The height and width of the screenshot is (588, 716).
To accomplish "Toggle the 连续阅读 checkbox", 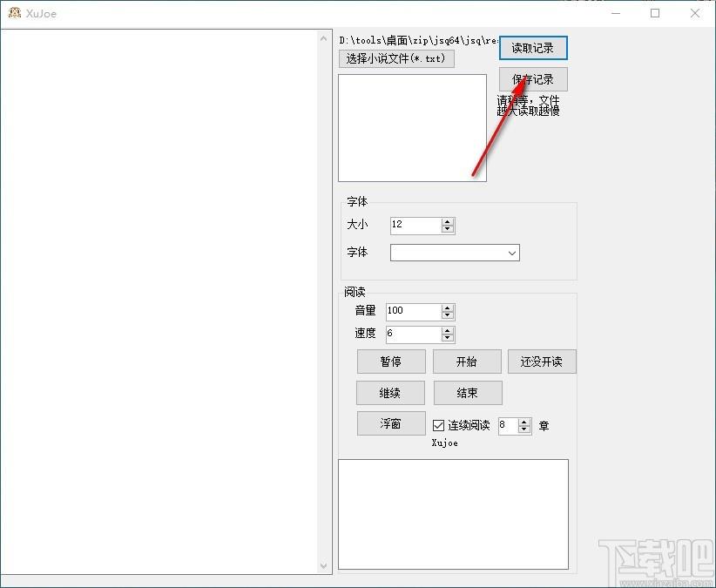I will click(438, 425).
